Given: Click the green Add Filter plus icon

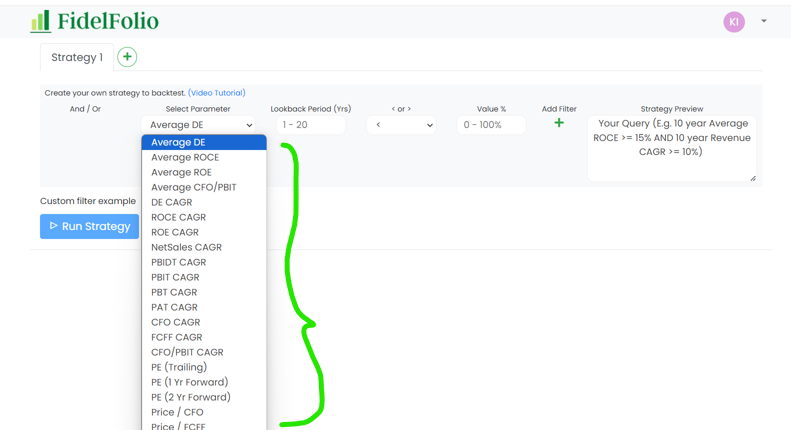Looking at the screenshot, I should [x=559, y=123].
